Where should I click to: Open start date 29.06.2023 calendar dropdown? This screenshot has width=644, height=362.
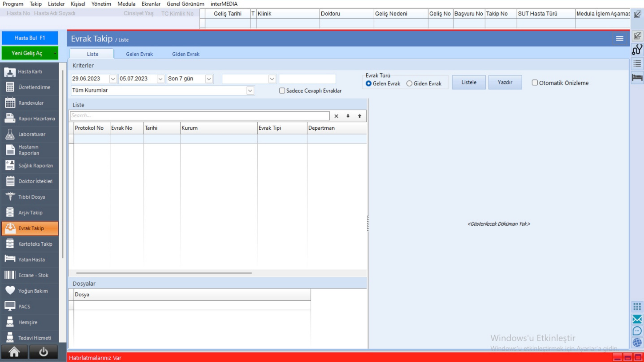click(x=113, y=79)
